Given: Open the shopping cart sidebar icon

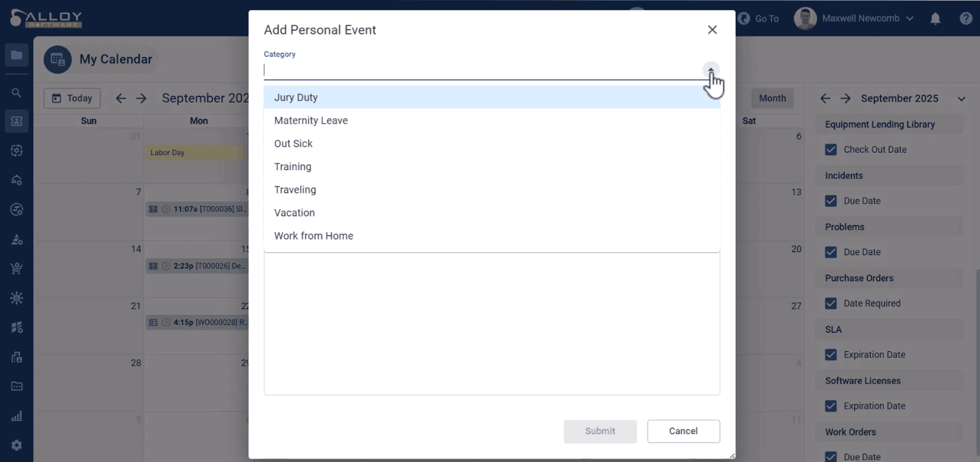Looking at the screenshot, I should pyautogui.click(x=16, y=269).
